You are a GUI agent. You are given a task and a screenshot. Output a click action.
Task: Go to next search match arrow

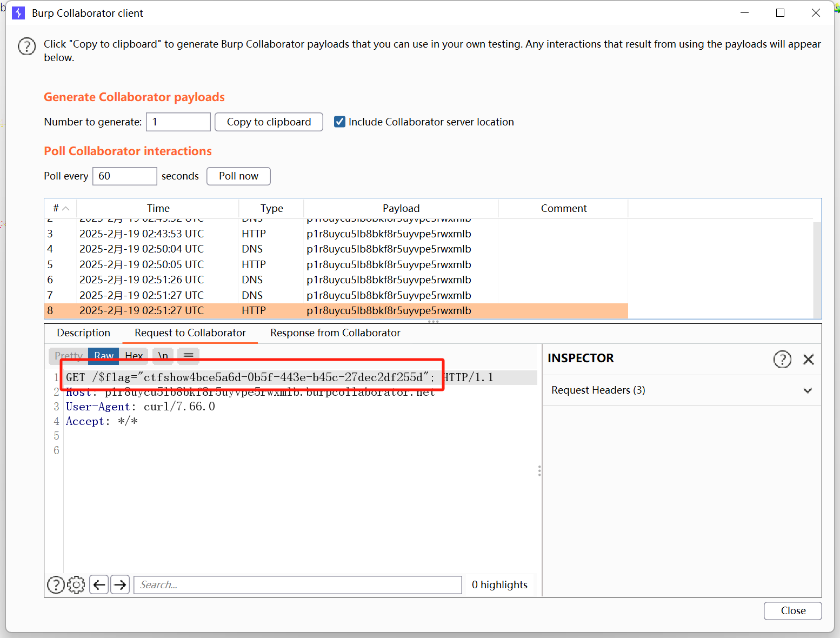120,584
